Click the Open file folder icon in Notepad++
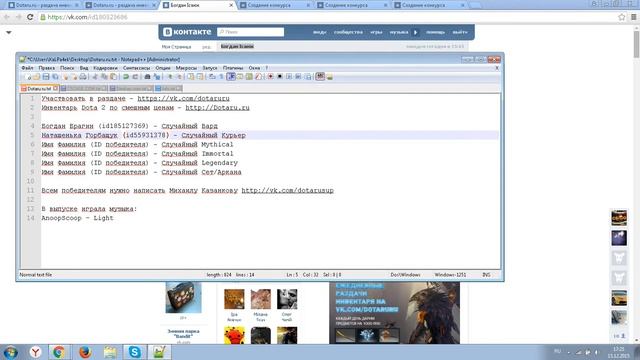 pyautogui.click(x=37, y=77)
